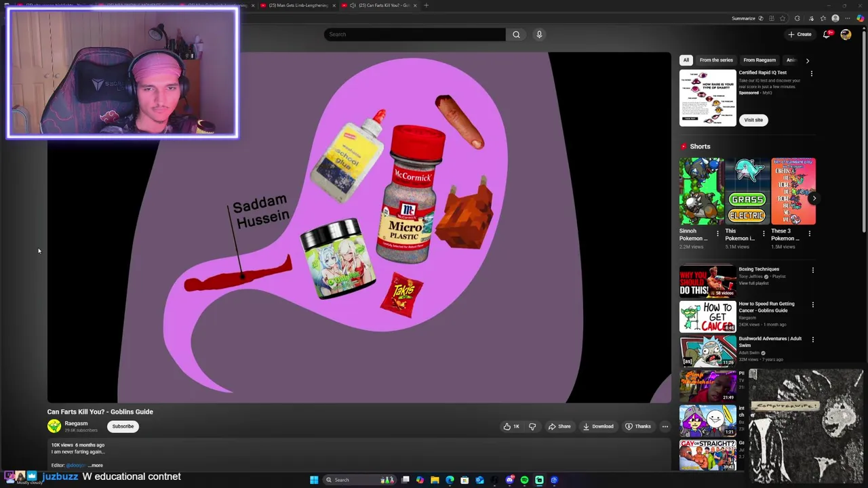This screenshot has height=488, width=868.
Task: Open options for Boxing Techniques playlist
Action: coord(812,270)
